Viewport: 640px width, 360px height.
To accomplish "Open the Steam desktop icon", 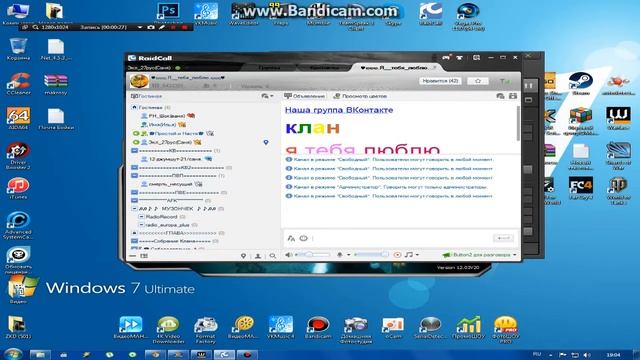I will pyautogui.click(x=581, y=83).
